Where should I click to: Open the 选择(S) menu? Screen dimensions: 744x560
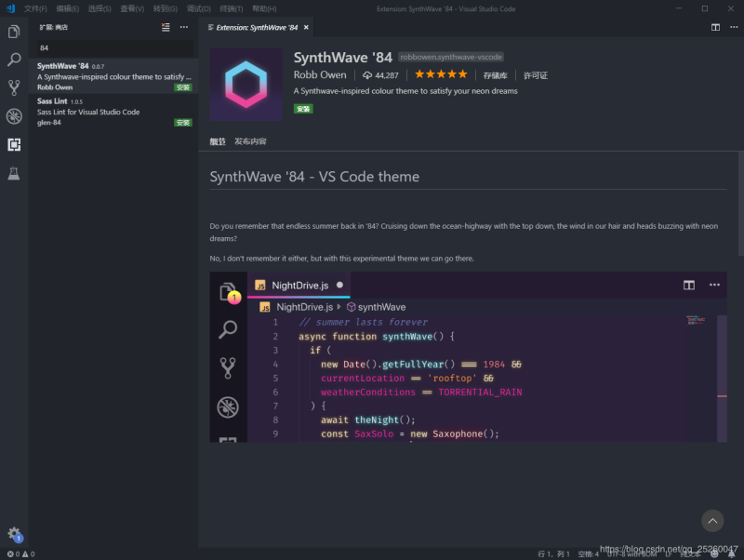pyautogui.click(x=100, y=9)
